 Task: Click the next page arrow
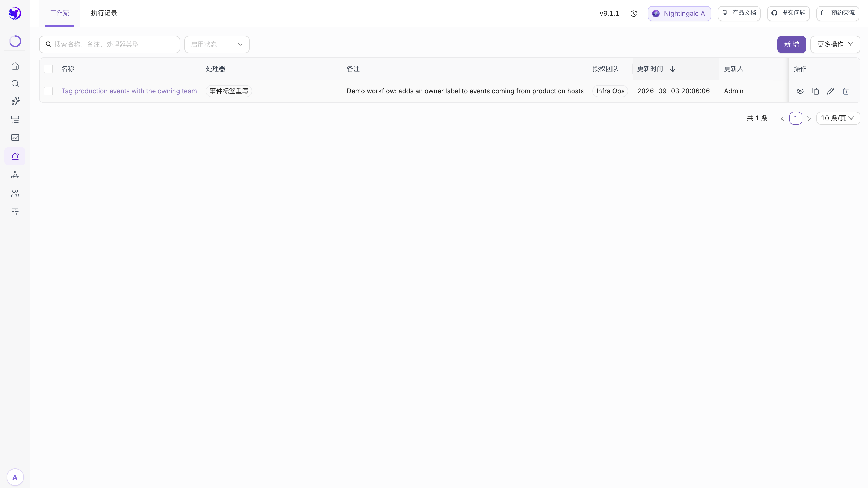809,118
